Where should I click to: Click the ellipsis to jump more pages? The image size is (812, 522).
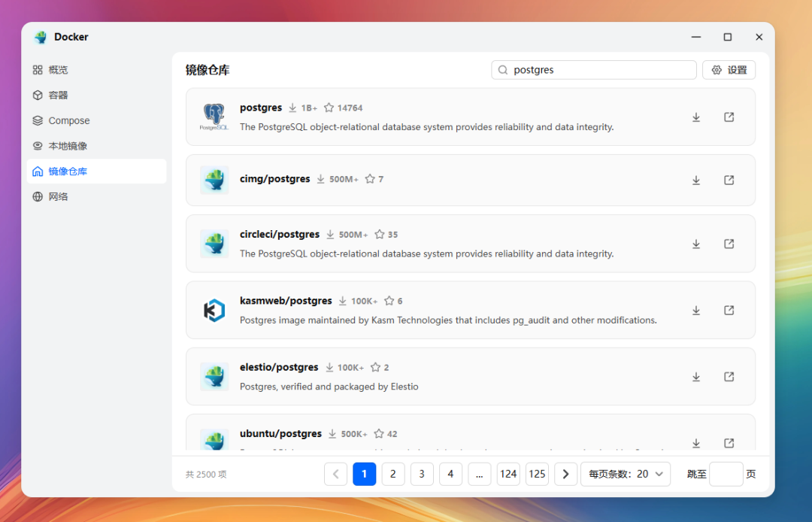tap(479, 474)
